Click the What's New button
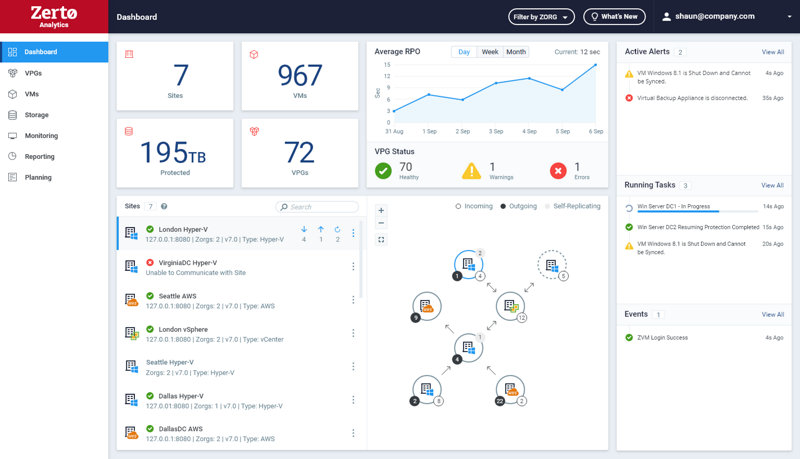 pyautogui.click(x=614, y=17)
